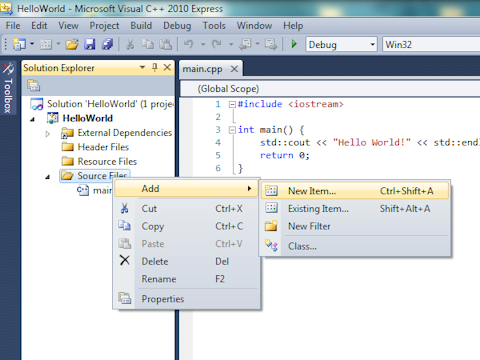480x360 pixels.
Task: Click the Add New Item toolbar icon
Action: pyautogui.click(x=46, y=44)
